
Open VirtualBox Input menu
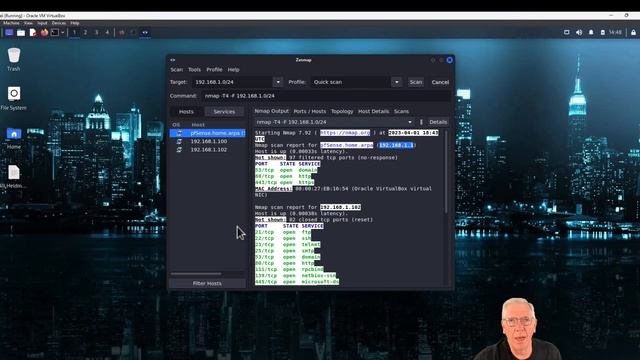click(42, 23)
